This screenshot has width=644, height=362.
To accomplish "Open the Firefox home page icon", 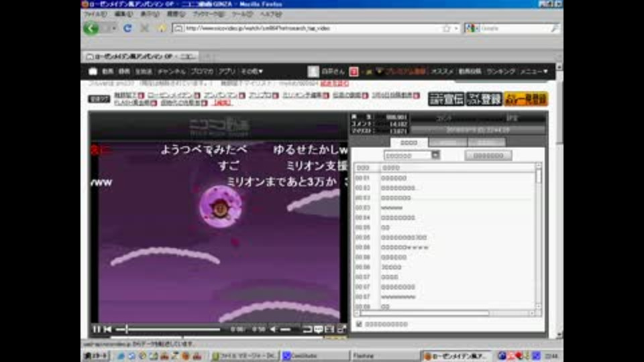I will click(x=162, y=28).
